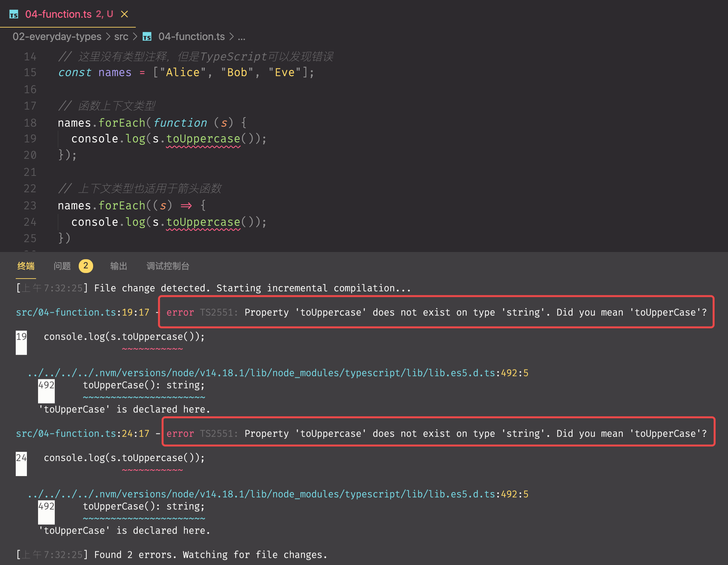Click console on line 19
Viewport: 728px width, 565px height.
[x=95, y=139]
